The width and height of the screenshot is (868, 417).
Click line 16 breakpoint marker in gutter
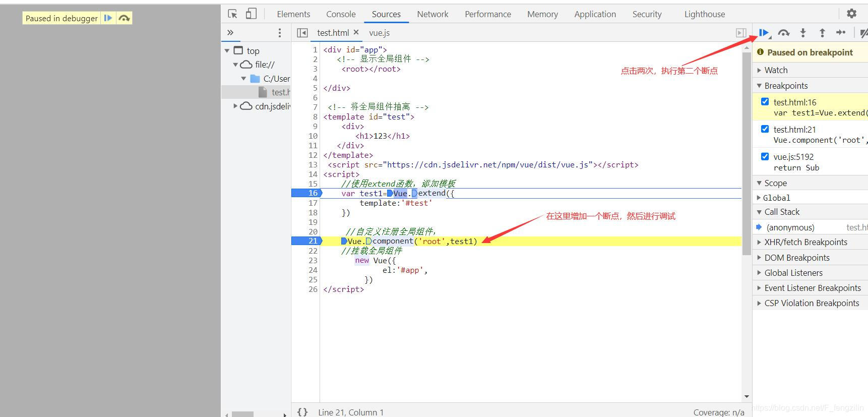point(306,193)
